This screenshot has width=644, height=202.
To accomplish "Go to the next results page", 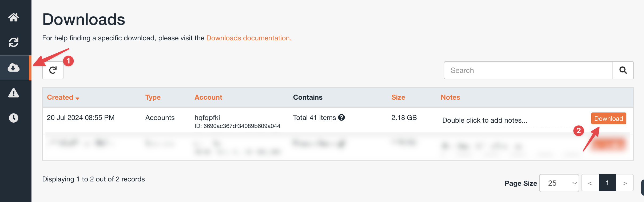I will (x=625, y=183).
